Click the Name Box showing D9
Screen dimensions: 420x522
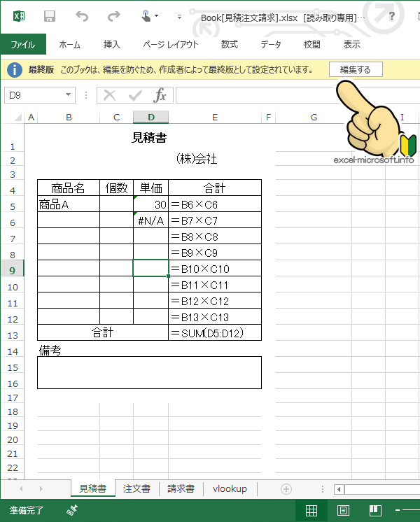pos(34,96)
